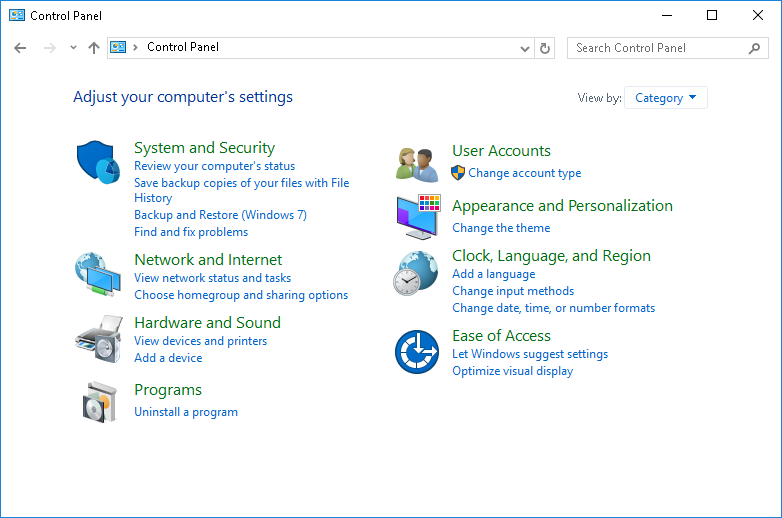Click the Back navigation arrow
782x518 pixels.
pos(20,48)
